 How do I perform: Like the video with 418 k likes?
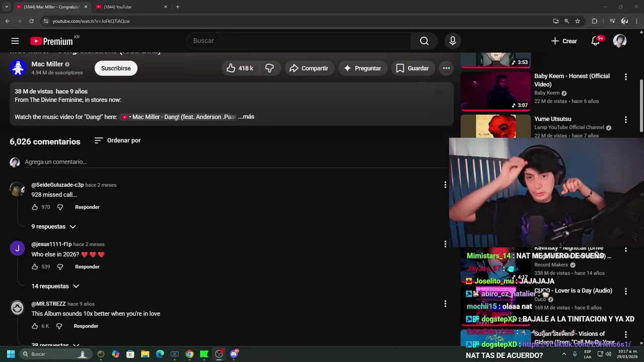(240, 68)
